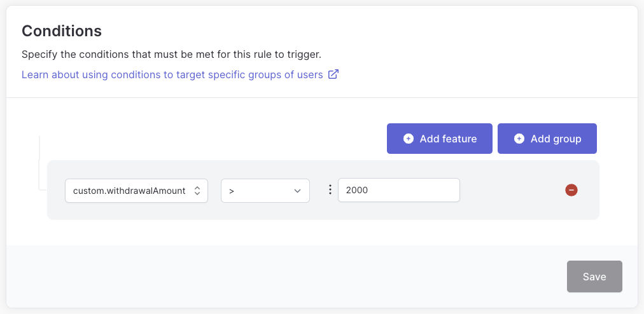
Task: Click the up-down arrows on feature selector
Action: coord(197,191)
